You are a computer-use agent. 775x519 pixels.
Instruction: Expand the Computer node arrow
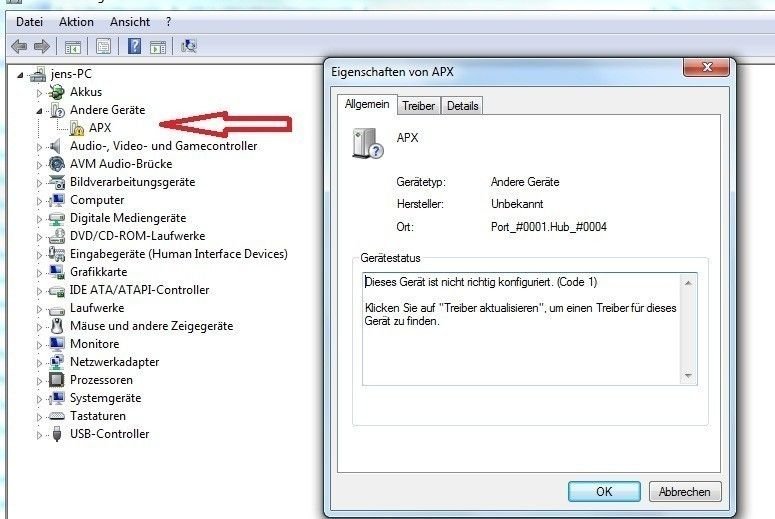pyautogui.click(x=39, y=201)
